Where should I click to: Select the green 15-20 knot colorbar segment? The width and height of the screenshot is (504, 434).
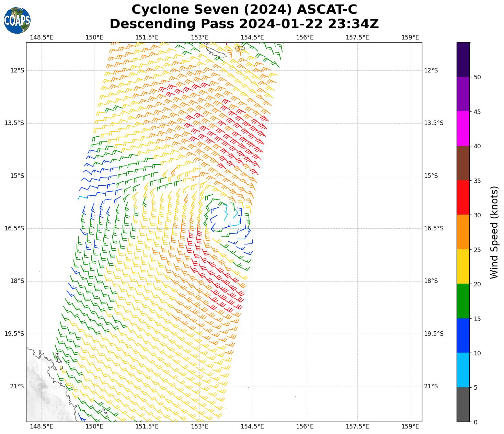coord(463,301)
